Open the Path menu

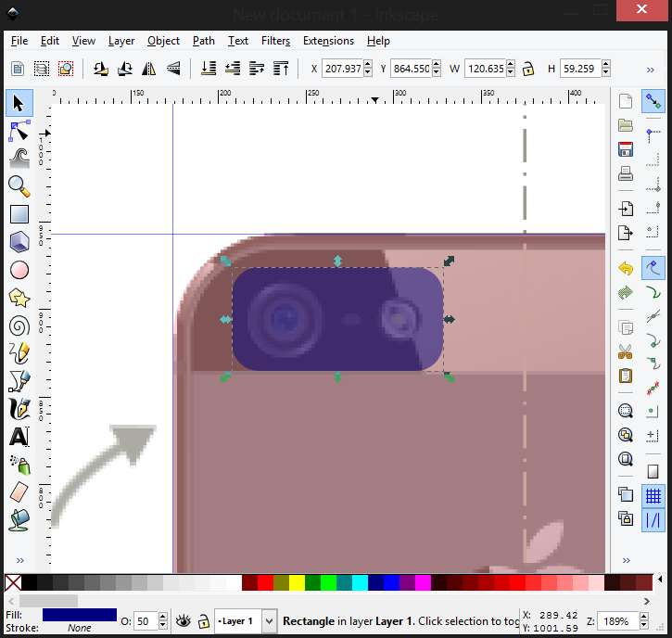click(204, 41)
